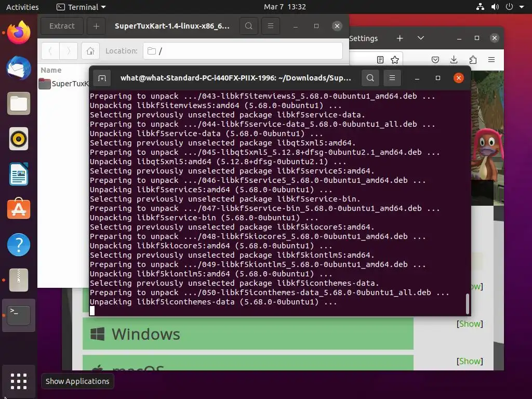This screenshot has width=532, height=399.
Task: Open Terminal hamburger menu
Action: tap(392, 78)
